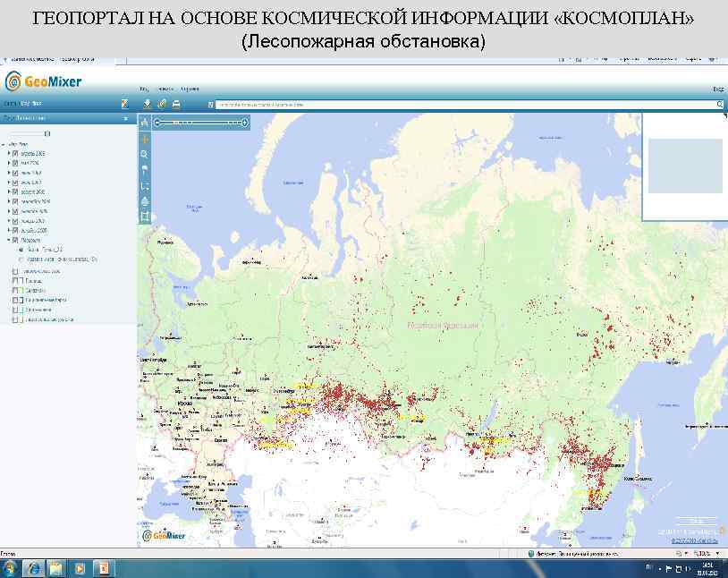
Task: Expand the август layer group arrow
Action: pyautogui.click(x=9, y=191)
